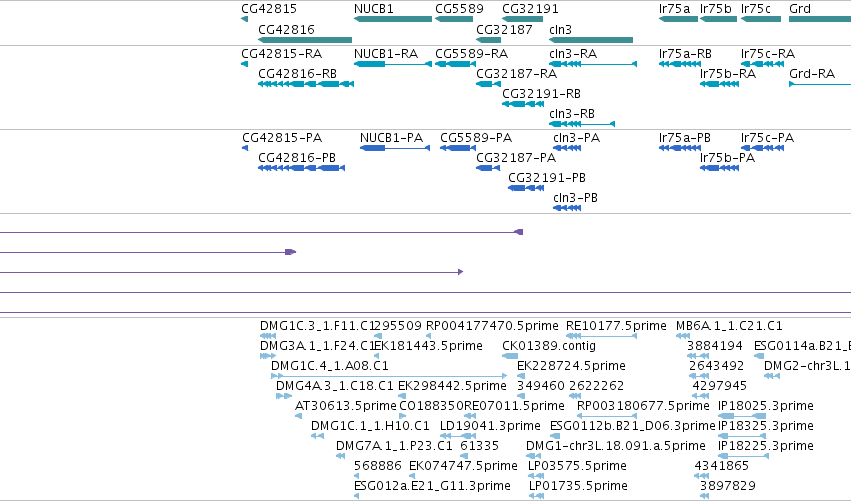The width and height of the screenshot is (851, 501).
Task: Select the DMG1C.3_1.F11.C1 EST label
Action: tap(317, 326)
